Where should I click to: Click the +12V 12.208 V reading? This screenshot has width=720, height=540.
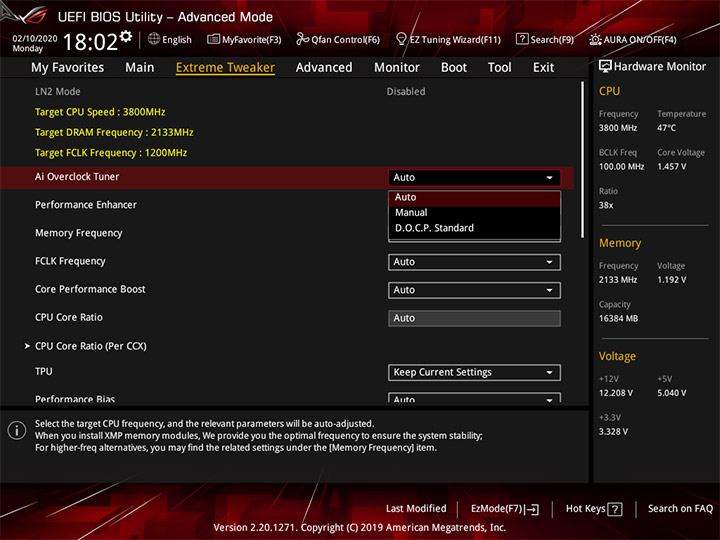(x=616, y=393)
